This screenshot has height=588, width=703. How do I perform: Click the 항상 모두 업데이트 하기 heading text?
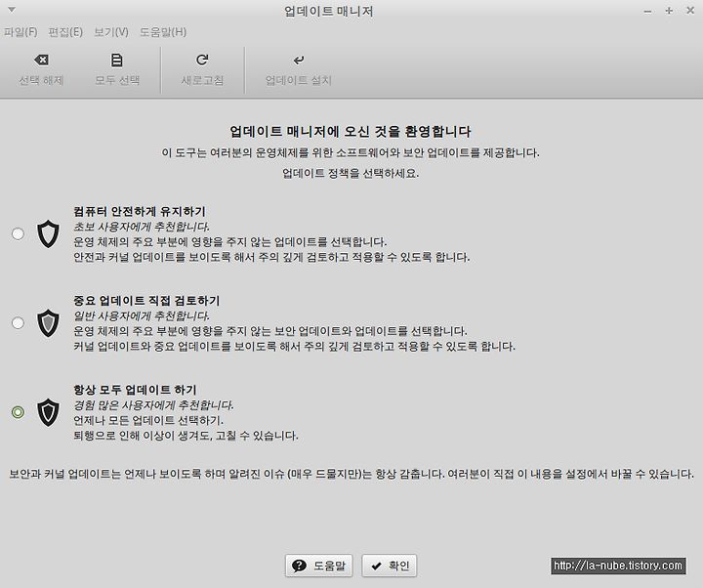[135, 390]
